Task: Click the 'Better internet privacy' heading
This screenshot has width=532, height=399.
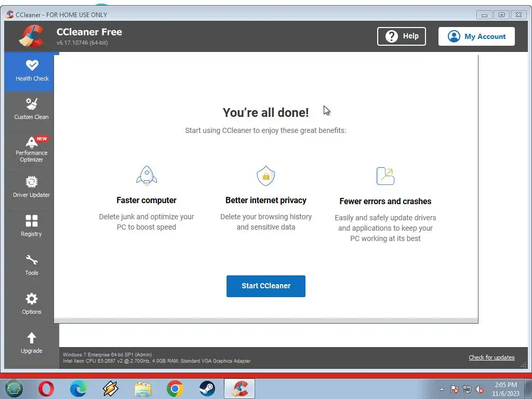Action: tap(266, 200)
